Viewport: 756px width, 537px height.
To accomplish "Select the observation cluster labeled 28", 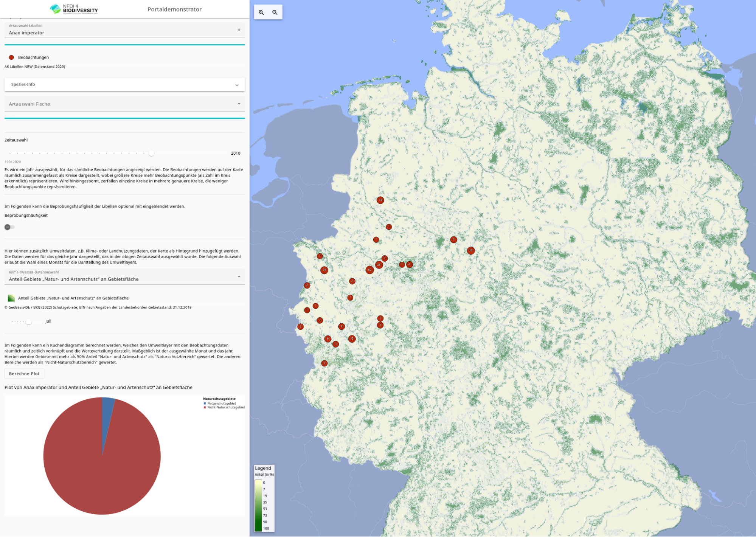I will point(379,265).
